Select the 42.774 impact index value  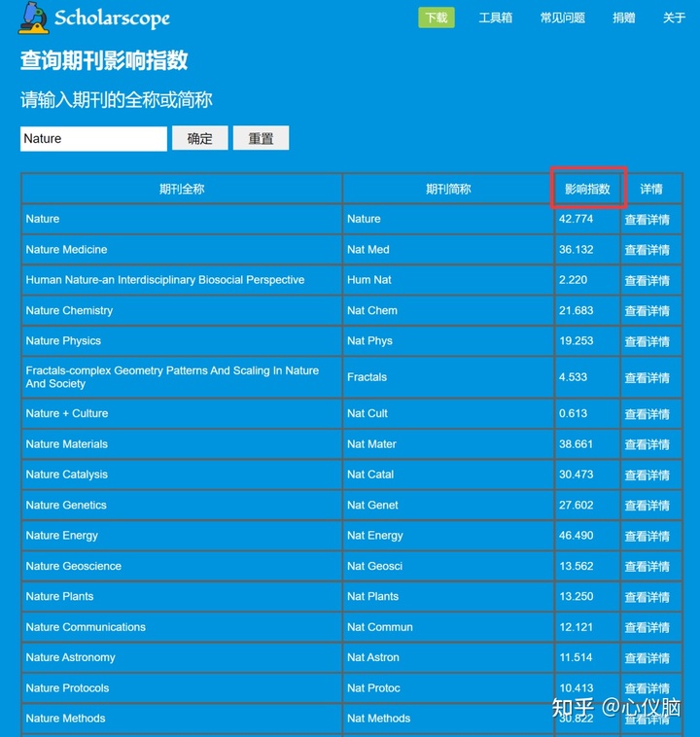point(576,219)
